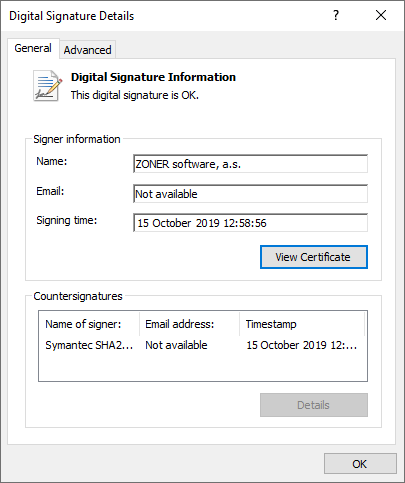Click the Email field showing Not available

pyautogui.click(x=250, y=194)
